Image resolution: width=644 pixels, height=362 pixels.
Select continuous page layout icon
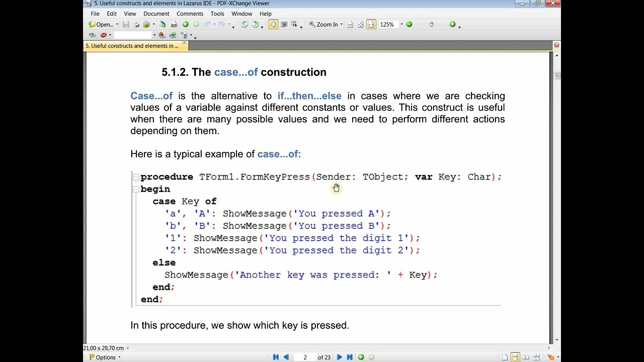coord(515,357)
